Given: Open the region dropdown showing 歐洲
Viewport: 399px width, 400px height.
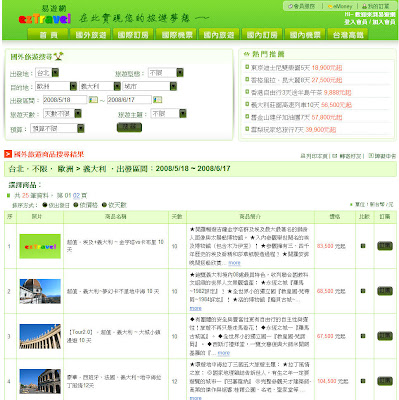Looking at the screenshot, I should tap(56, 86).
